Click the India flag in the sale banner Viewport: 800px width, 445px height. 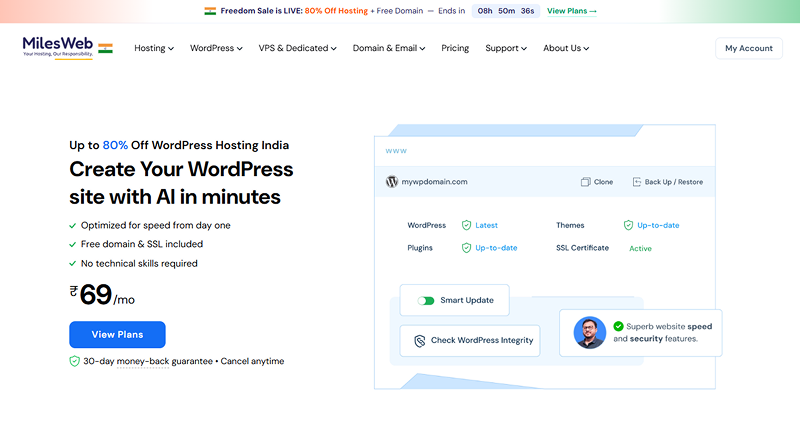210,11
